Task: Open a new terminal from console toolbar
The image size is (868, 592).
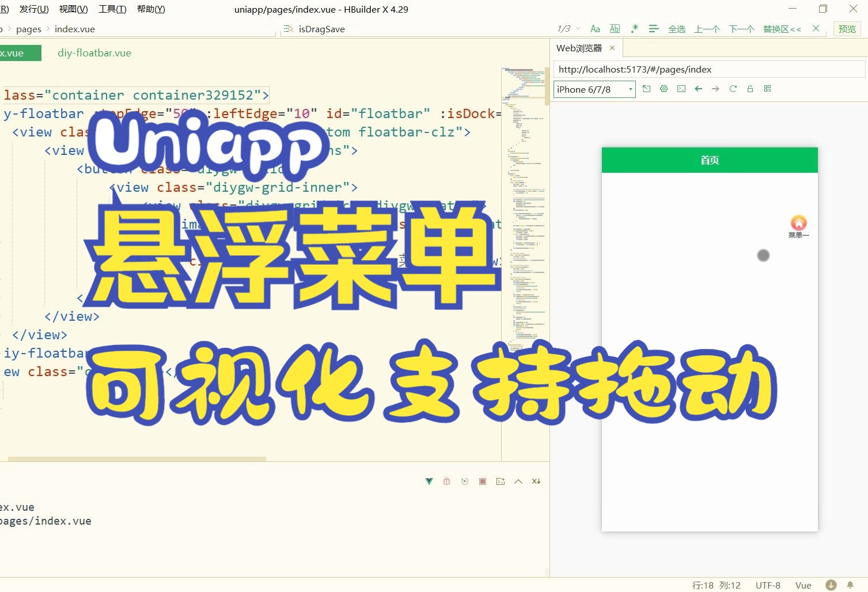Action: [x=501, y=481]
